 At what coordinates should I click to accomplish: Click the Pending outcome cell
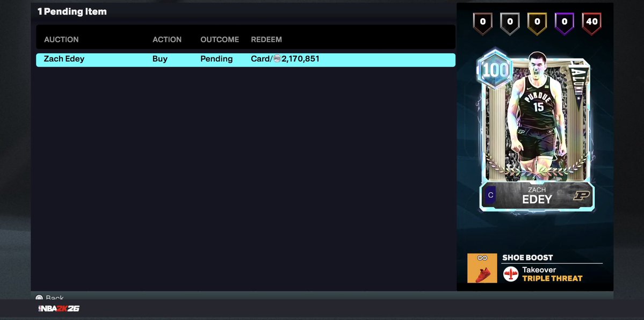216,59
